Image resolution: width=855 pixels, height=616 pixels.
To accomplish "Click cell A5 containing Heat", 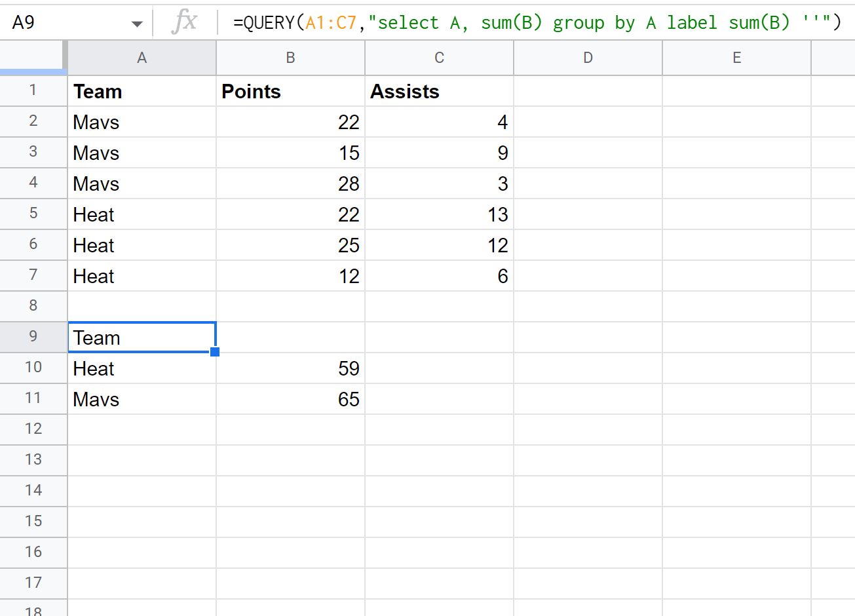I will tap(142, 214).
